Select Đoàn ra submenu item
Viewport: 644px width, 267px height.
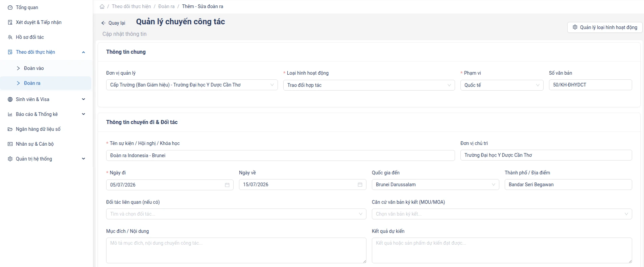point(46,83)
